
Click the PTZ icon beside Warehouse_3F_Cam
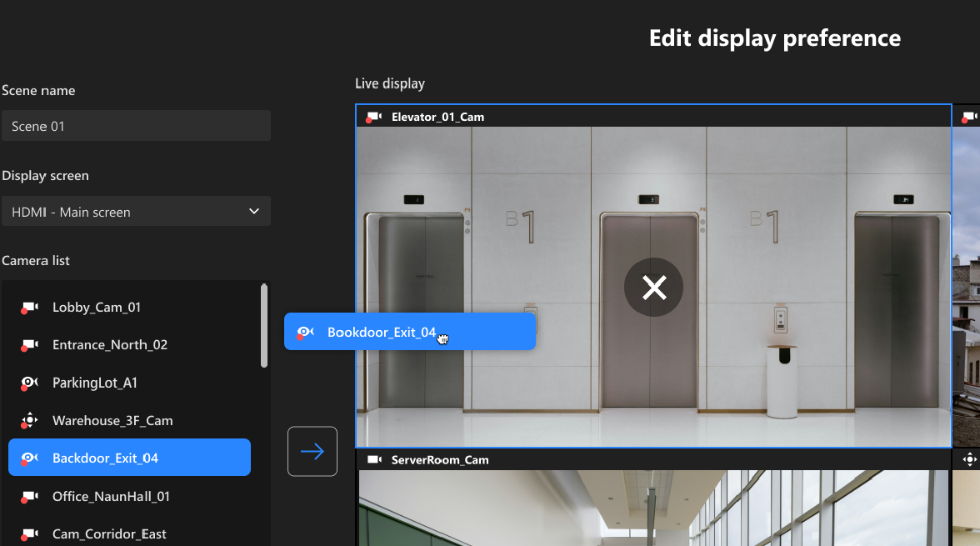click(x=29, y=421)
